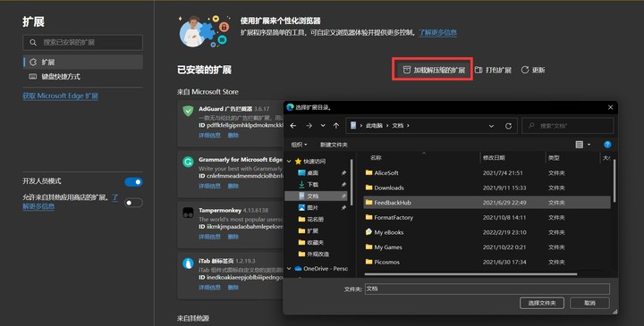Image resolution: width=644 pixels, height=326 pixels.
Task: Click the pack extension button
Action: [493, 71]
